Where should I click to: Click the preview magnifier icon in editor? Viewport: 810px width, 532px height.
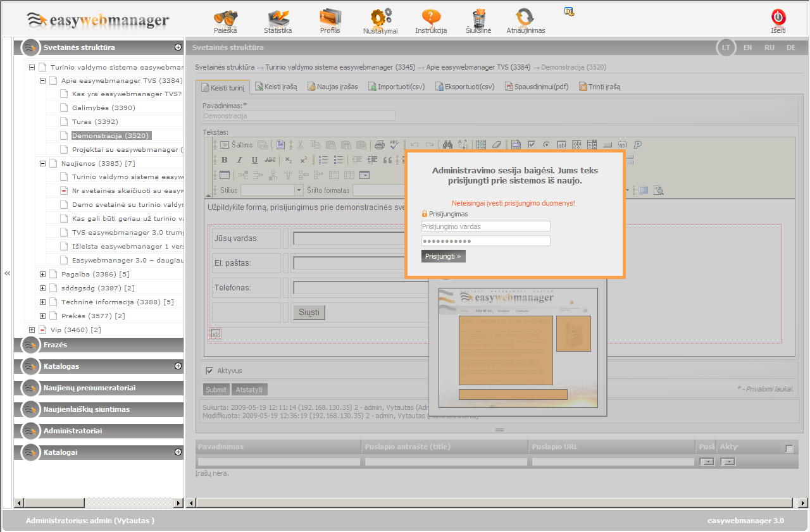659,190
